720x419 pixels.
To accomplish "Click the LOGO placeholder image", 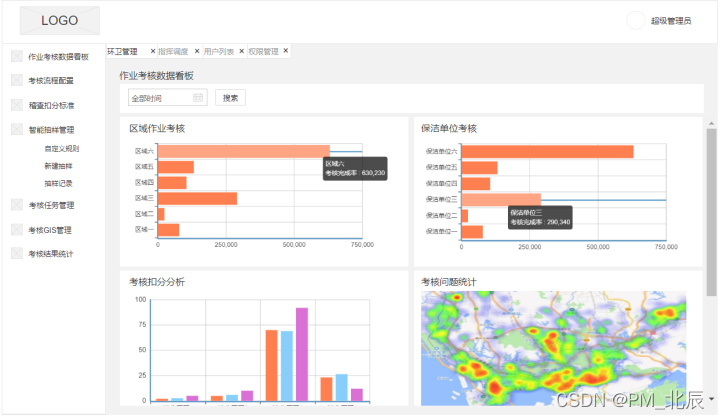I will (x=59, y=21).
